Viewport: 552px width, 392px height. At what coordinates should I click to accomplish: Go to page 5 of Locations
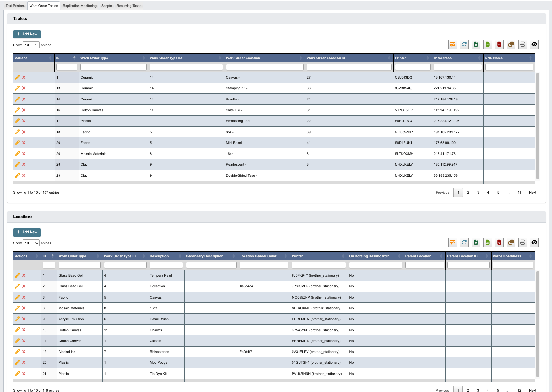[498, 390]
